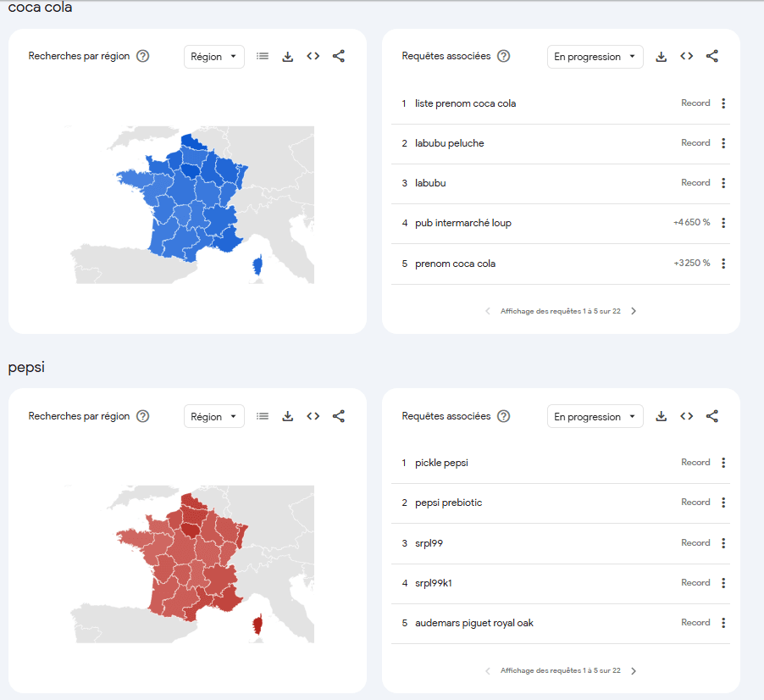Select the row 3 query labubu

point(430,183)
